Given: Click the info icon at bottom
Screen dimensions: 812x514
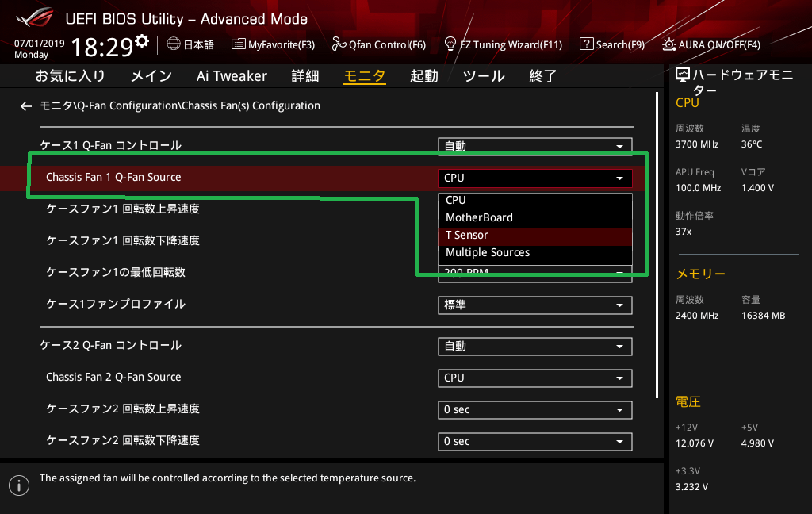Looking at the screenshot, I should point(19,485).
